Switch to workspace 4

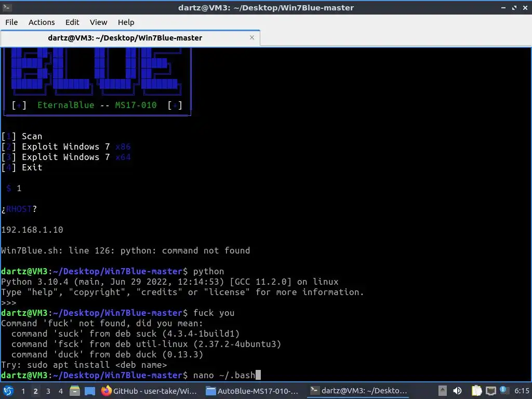coord(61,391)
